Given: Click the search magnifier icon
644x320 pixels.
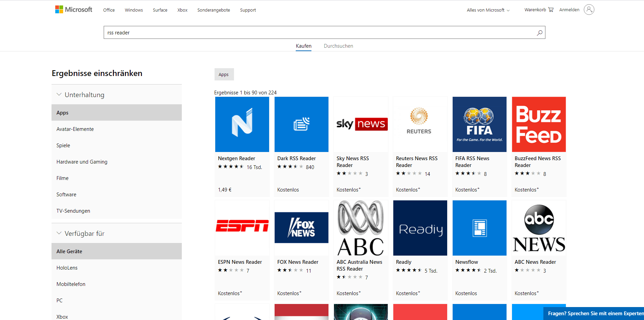Looking at the screenshot, I should coord(539,33).
